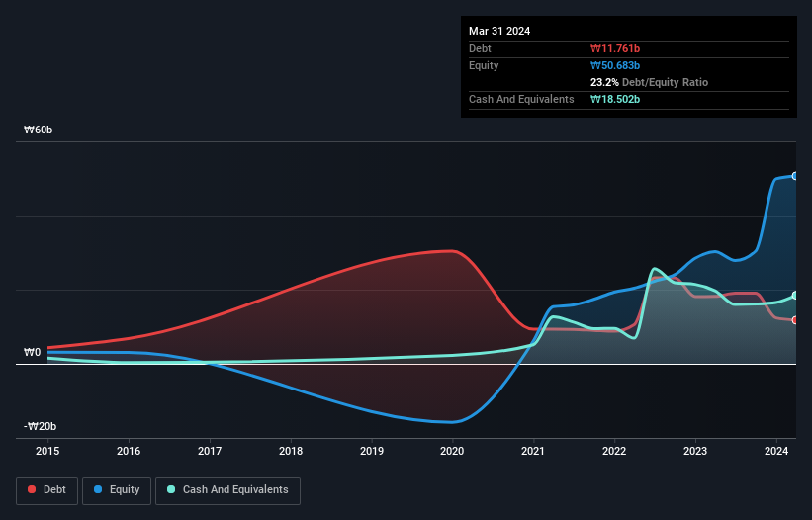Select the teal Cash end-point marker

(x=795, y=295)
